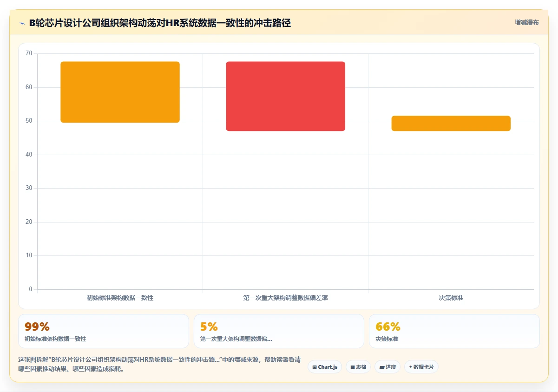Image resolution: width=558 pixels, height=392 pixels.
Task: Click x-axis label 初始标准架构数据一致性
Action: (120, 298)
